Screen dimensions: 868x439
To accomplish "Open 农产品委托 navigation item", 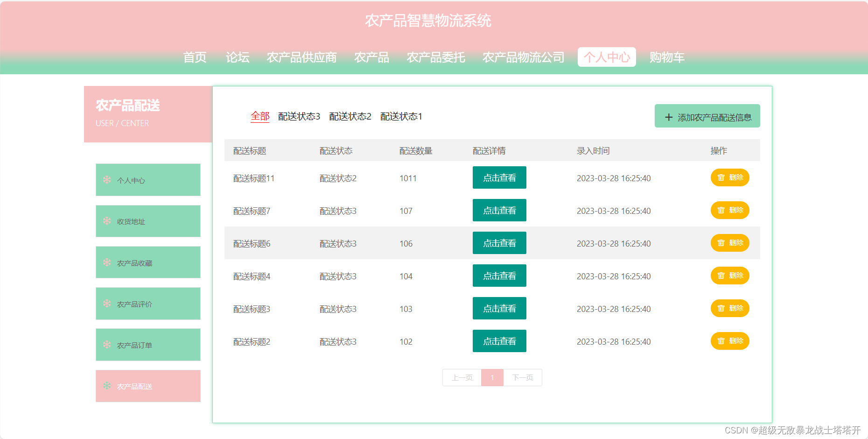I will tap(436, 57).
